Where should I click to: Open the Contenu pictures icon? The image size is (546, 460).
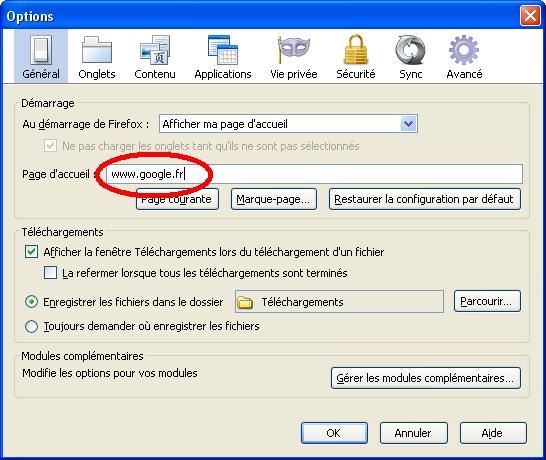(x=155, y=49)
